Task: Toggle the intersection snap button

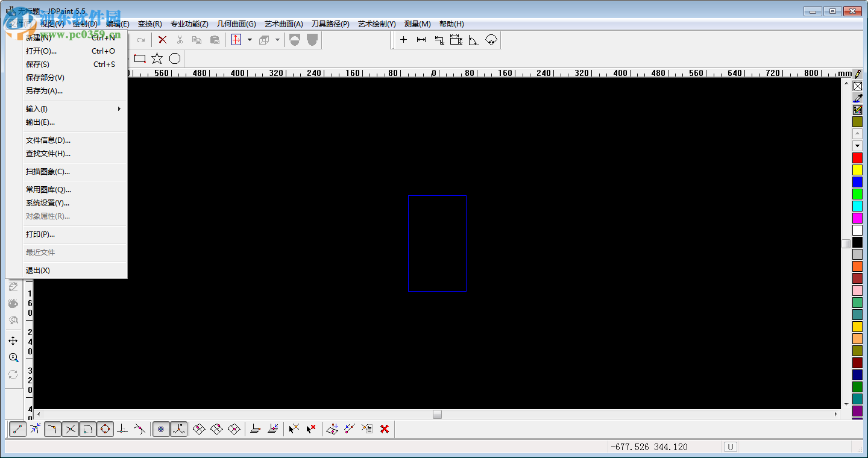Action: pos(70,429)
